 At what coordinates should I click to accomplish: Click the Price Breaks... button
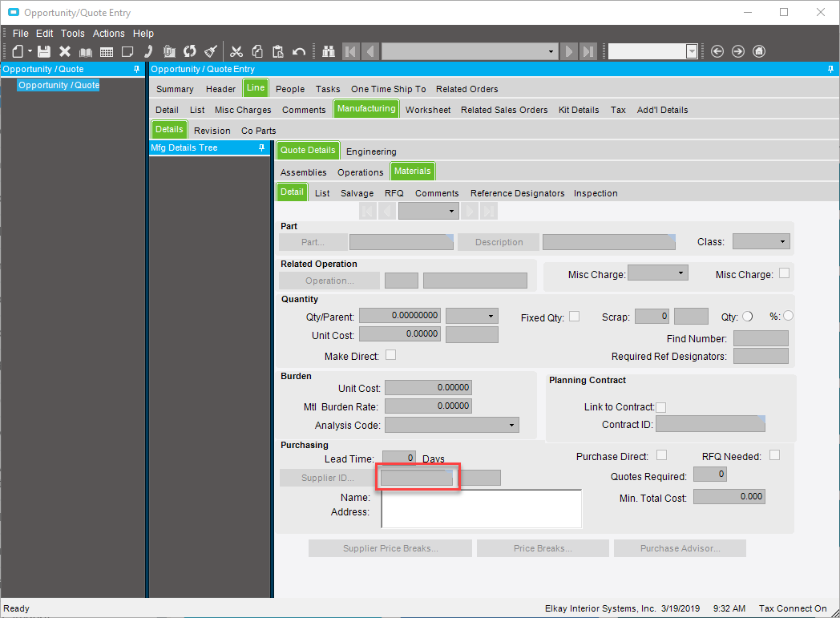point(543,548)
